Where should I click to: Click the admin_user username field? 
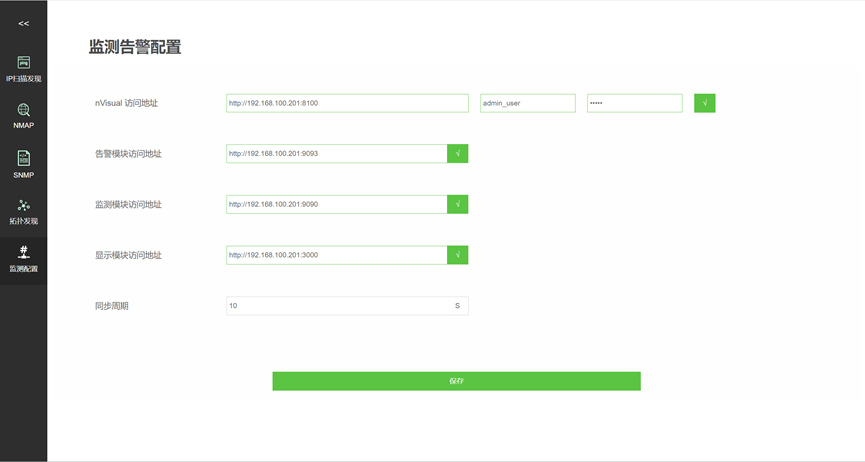pyautogui.click(x=527, y=103)
